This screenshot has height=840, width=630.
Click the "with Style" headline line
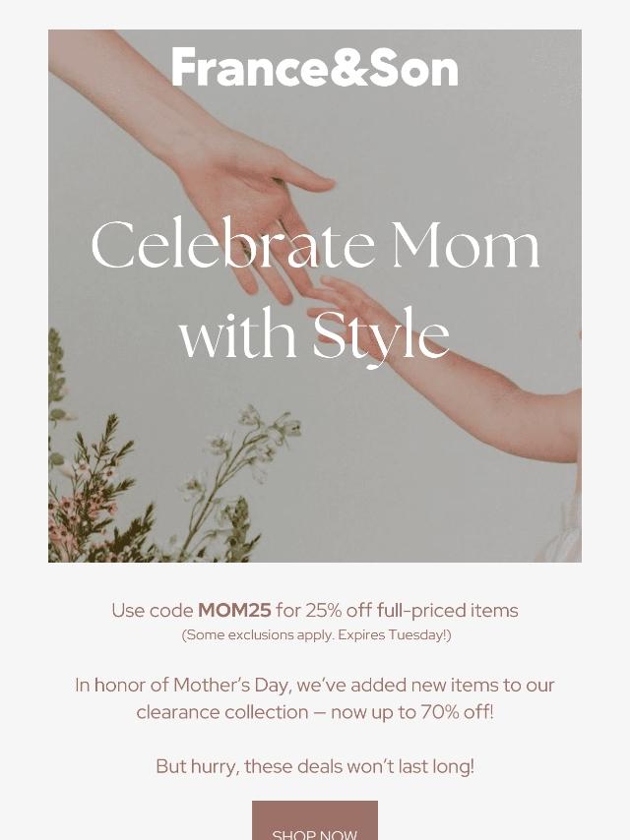(314, 334)
